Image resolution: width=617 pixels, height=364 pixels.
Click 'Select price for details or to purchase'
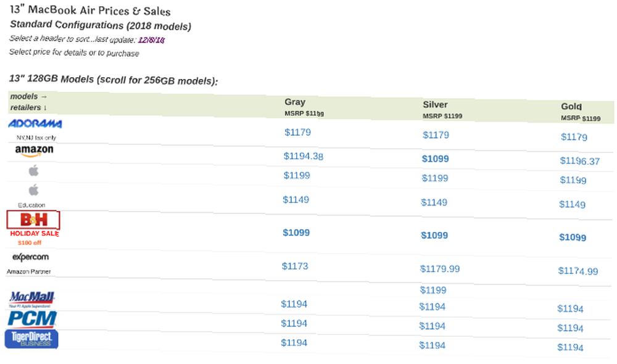tap(74, 52)
